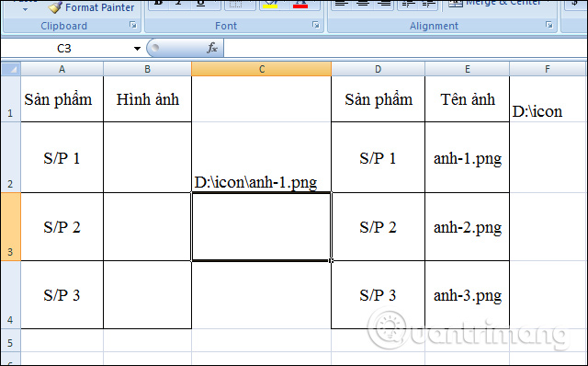Open the Alignment group dialog launcher
The width and height of the screenshot is (588, 366).
(549, 25)
